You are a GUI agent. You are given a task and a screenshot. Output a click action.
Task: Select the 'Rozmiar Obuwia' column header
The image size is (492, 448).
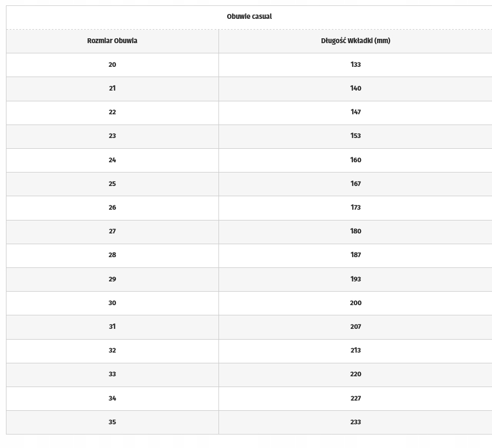point(112,41)
